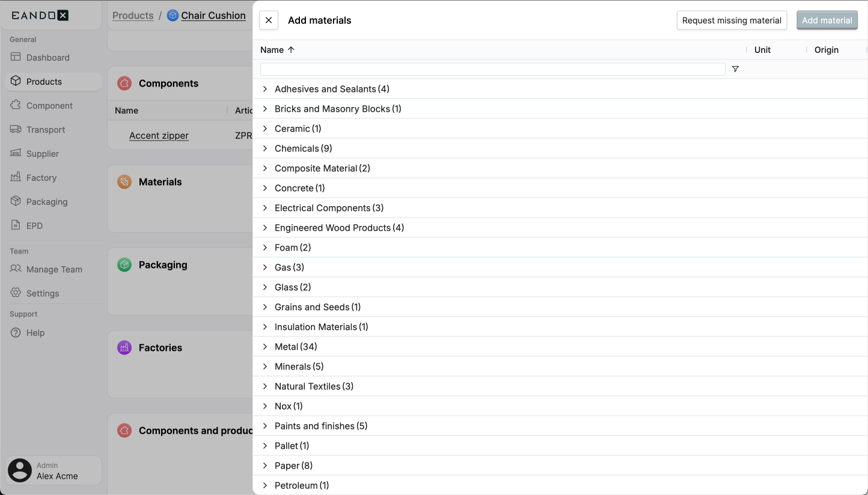This screenshot has width=868, height=495.
Task: Click the Alex Acme admin avatar
Action: 19,470
